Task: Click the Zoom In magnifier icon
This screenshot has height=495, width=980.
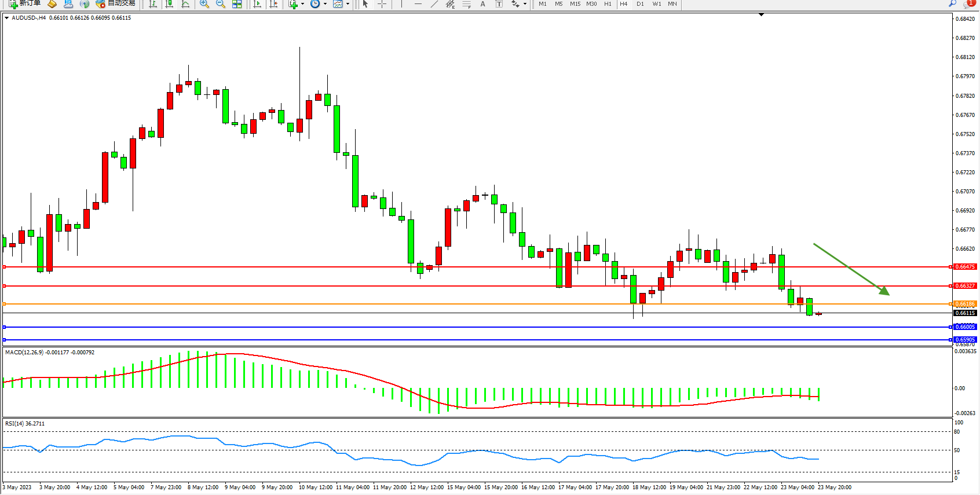Action: tap(204, 4)
